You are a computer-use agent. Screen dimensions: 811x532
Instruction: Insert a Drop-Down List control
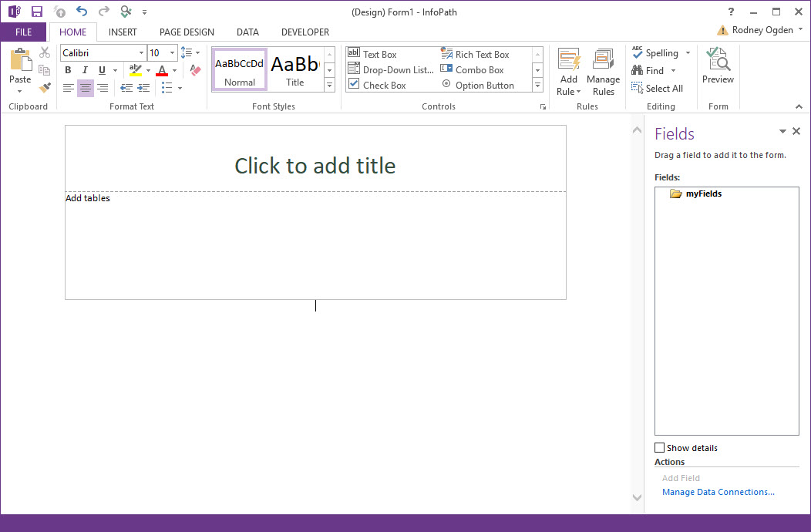391,70
